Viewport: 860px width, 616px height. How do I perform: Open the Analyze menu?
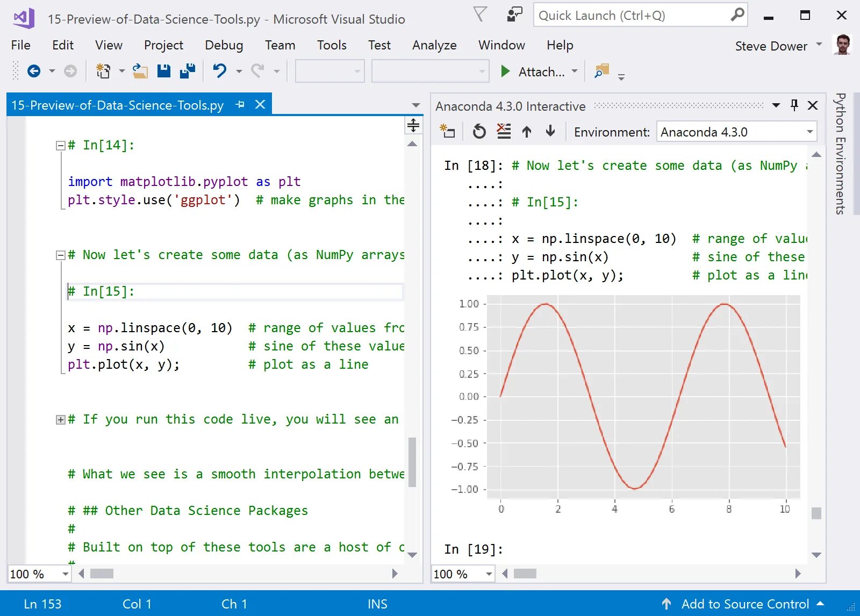434,45
